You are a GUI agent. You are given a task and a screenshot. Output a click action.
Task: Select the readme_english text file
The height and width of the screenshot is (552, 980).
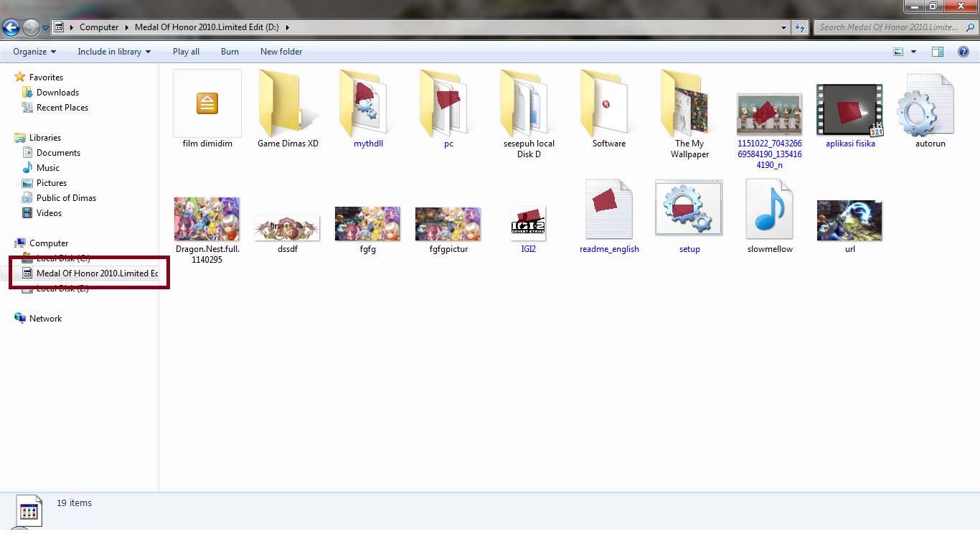point(609,216)
